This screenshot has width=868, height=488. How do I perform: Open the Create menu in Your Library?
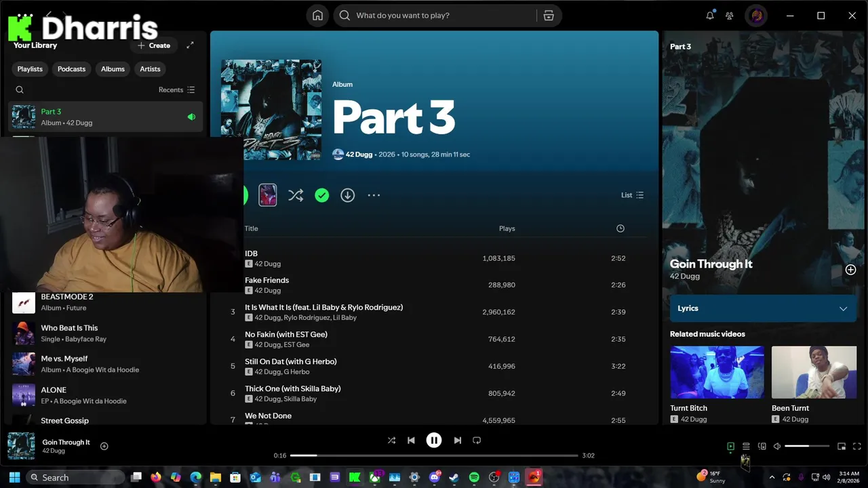[154, 45]
